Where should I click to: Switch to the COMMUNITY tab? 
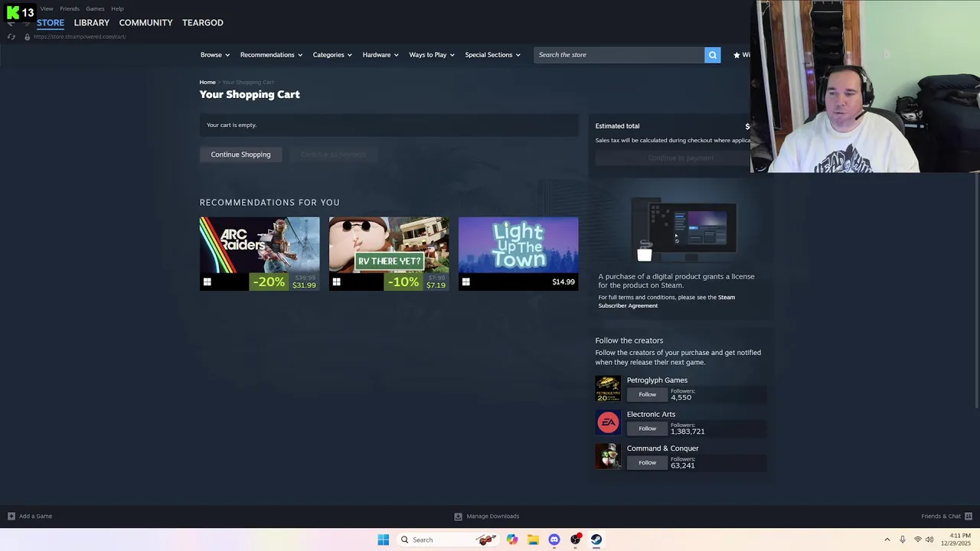[145, 23]
